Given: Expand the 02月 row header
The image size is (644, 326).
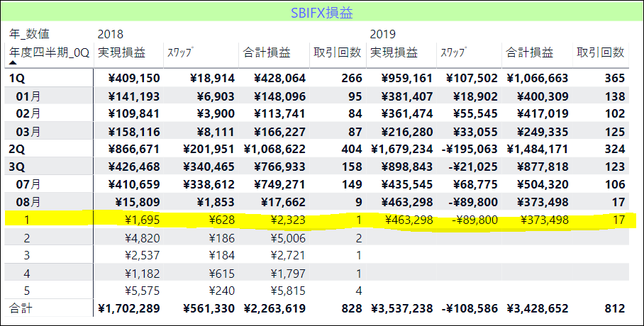Looking at the screenshot, I should [x=28, y=113].
